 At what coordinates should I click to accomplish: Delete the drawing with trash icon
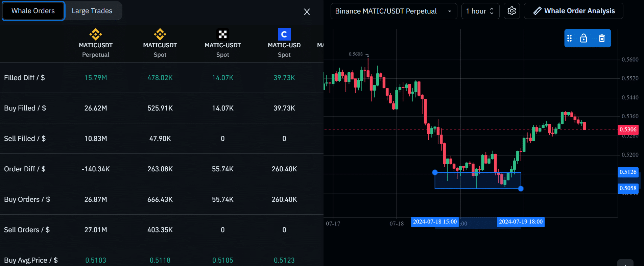tap(602, 38)
